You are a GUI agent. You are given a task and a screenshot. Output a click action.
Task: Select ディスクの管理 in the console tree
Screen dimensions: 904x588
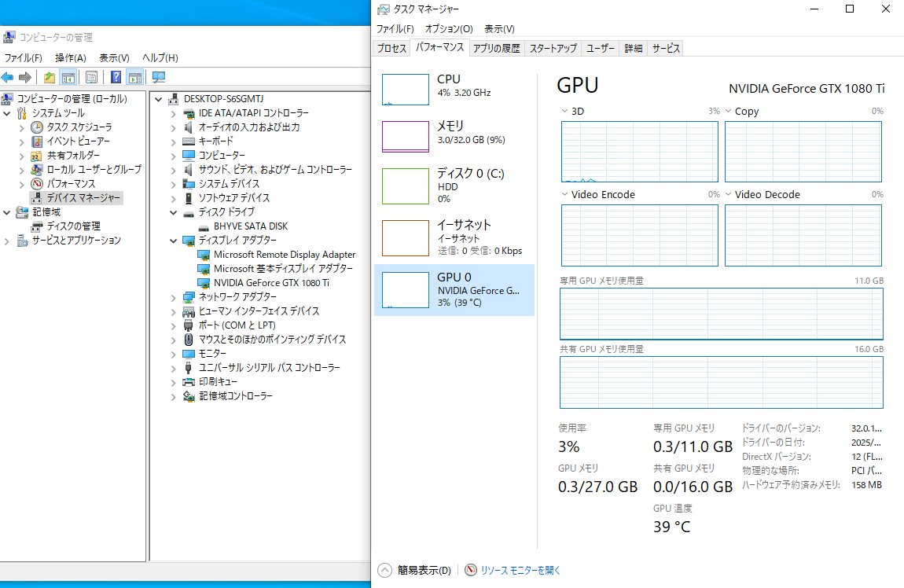click(x=73, y=226)
